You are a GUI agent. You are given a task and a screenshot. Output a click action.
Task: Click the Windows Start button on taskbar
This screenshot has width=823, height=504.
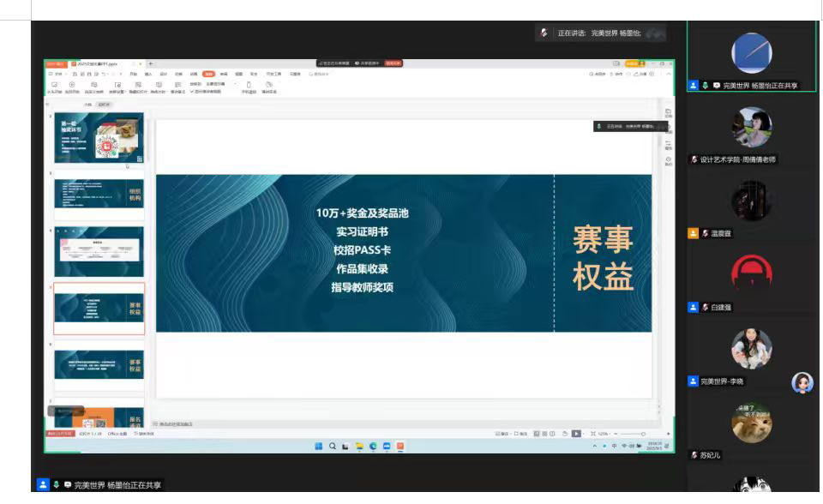[318, 446]
